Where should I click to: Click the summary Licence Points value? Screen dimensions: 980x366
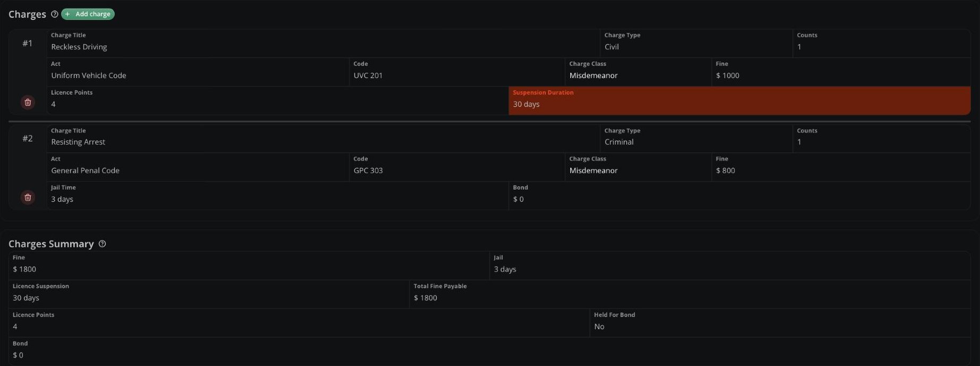coord(15,327)
